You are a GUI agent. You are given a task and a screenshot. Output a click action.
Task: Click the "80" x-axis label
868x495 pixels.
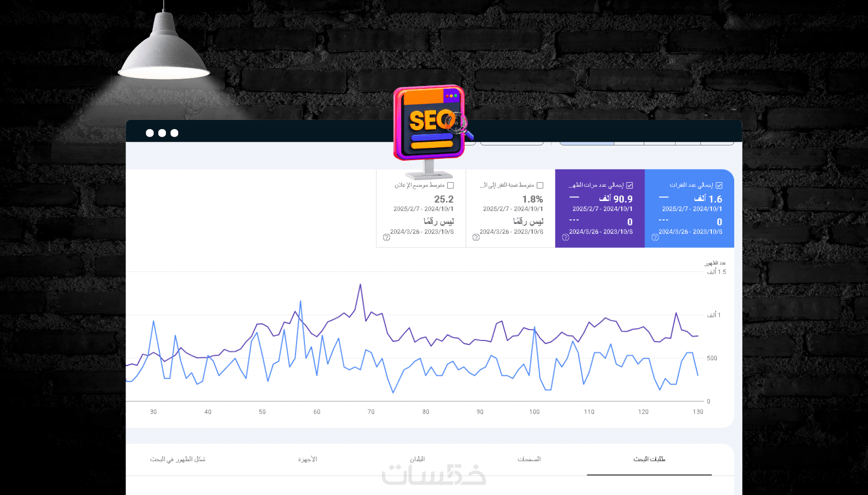[x=425, y=412]
